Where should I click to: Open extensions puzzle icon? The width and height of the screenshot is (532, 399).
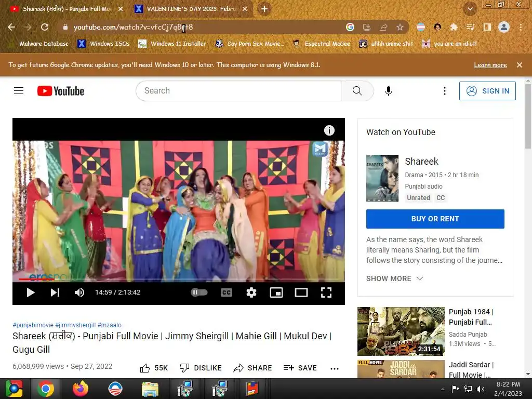click(x=454, y=27)
